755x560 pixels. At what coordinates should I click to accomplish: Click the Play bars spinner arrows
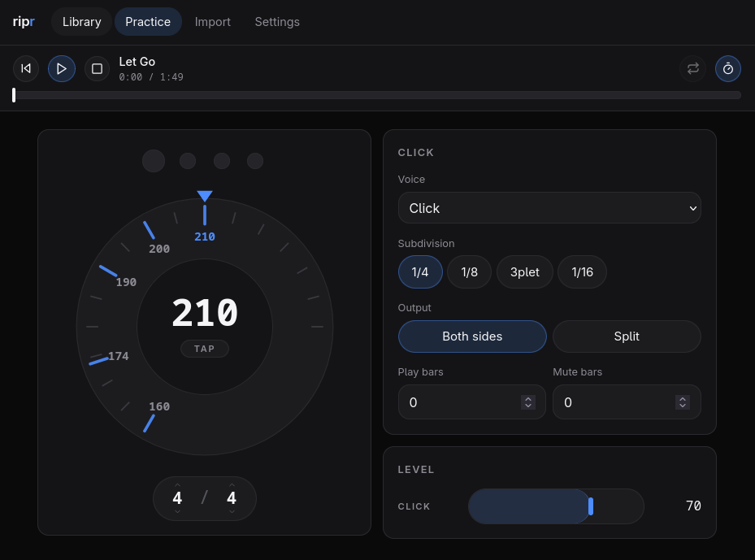tap(528, 402)
